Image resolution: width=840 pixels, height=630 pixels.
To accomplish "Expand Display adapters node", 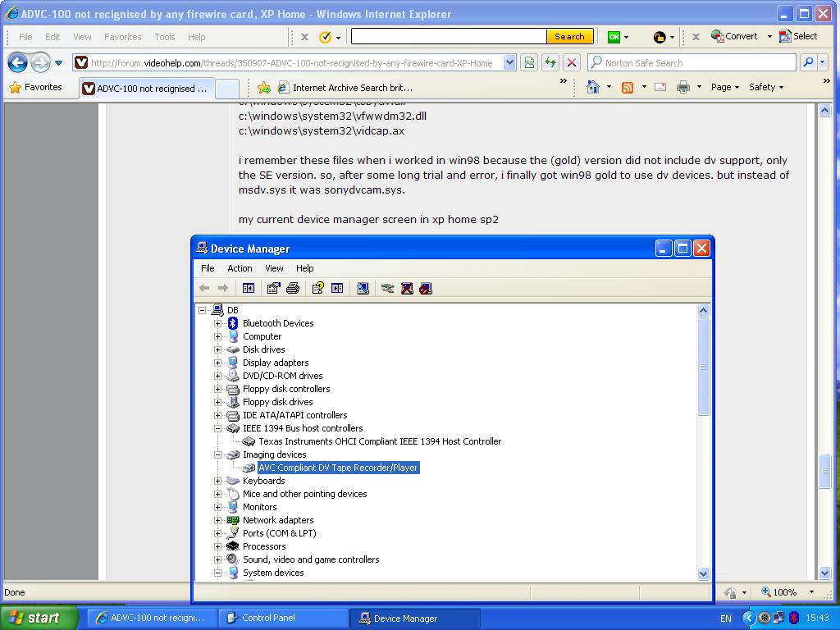I will click(x=217, y=363).
